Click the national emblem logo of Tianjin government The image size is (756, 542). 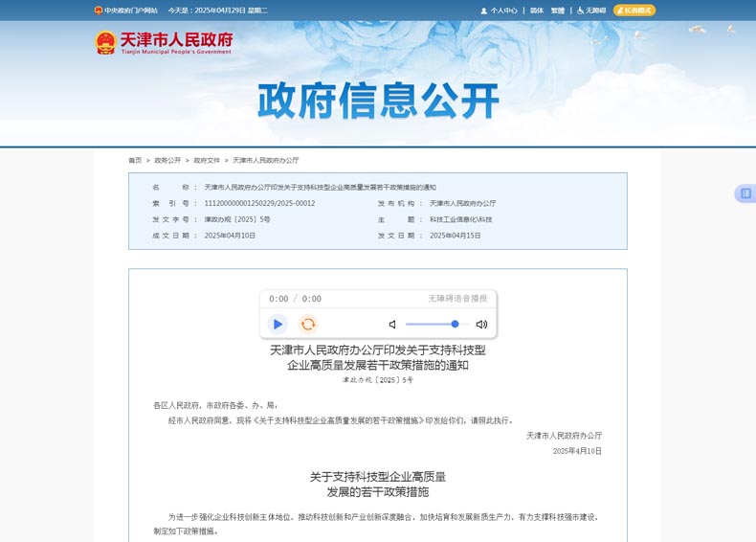click(105, 42)
